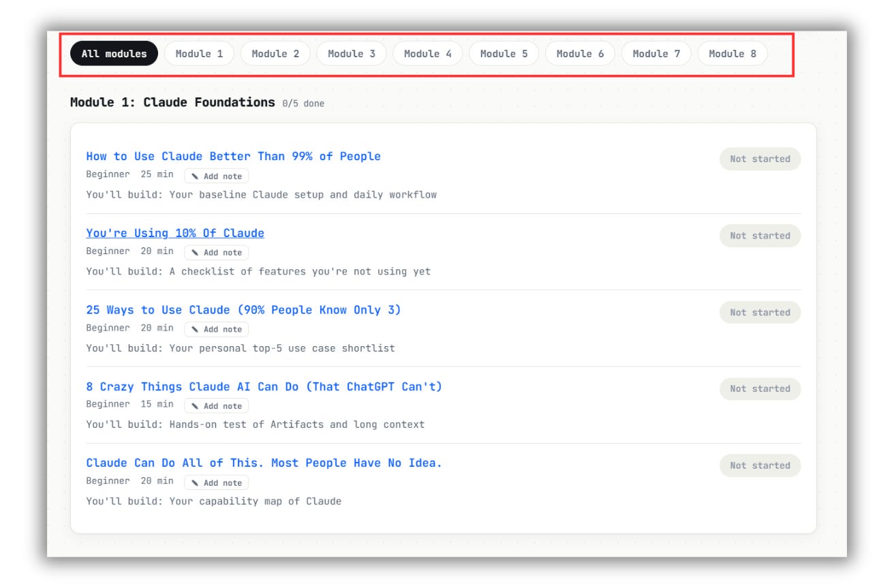
Task: Go to Module 6
Action: coord(581,54)
